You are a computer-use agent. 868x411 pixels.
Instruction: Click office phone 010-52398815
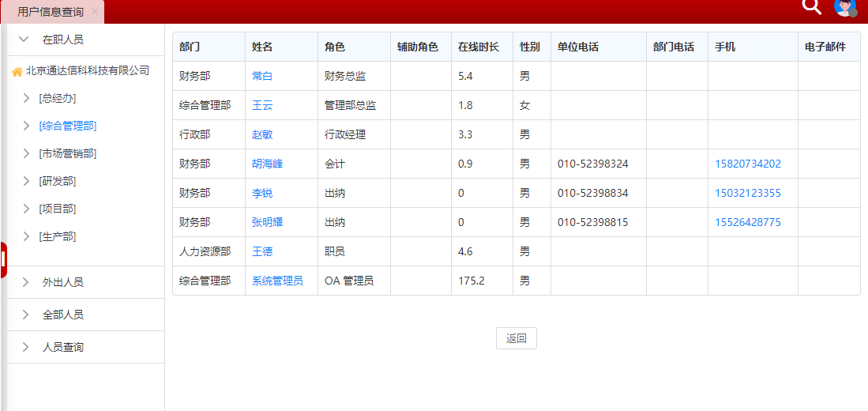coord(593,223)
